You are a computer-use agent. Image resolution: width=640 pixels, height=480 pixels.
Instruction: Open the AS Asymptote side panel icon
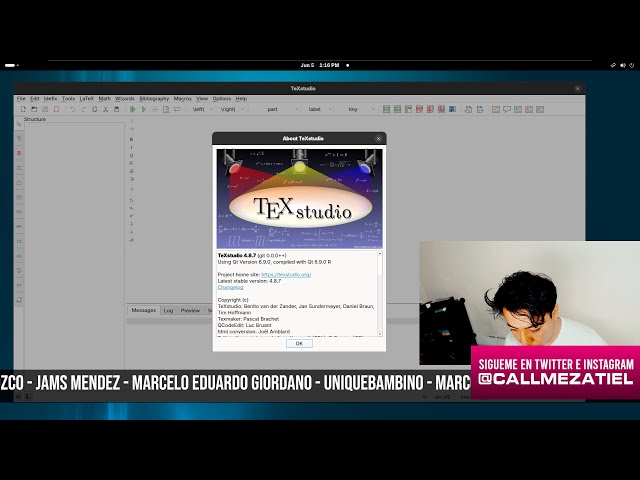coord(19,256)
